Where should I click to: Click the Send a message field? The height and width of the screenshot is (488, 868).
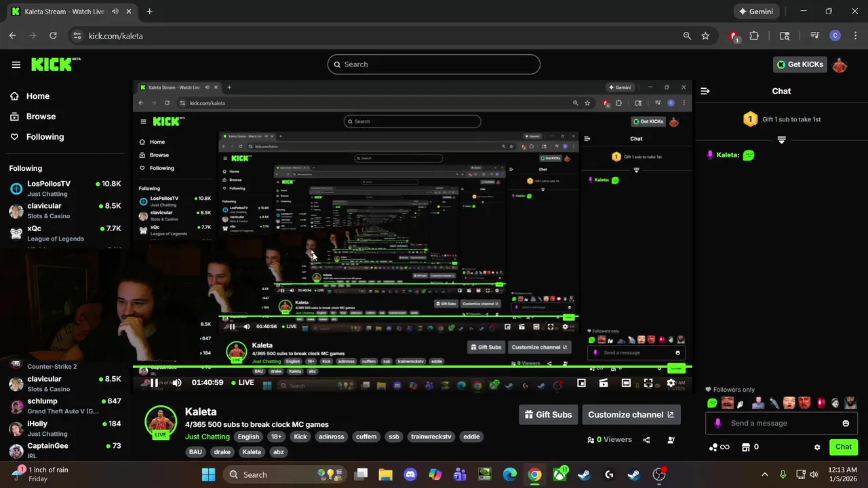point(781,424)
